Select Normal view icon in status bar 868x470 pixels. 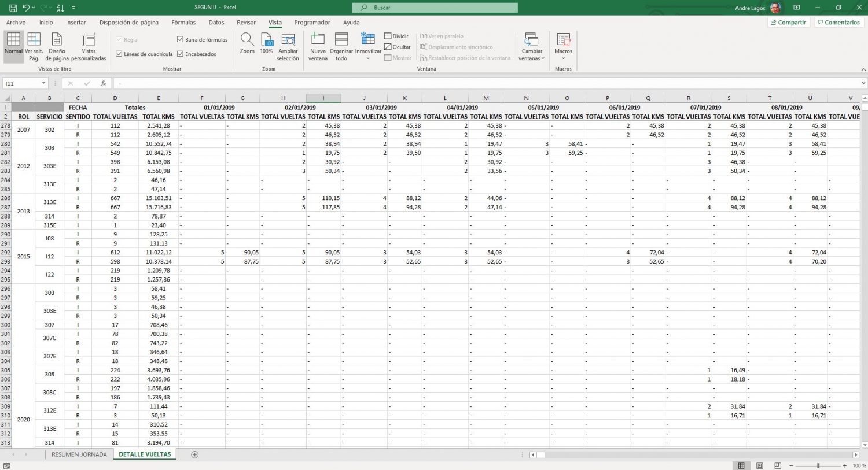(741, 465)
